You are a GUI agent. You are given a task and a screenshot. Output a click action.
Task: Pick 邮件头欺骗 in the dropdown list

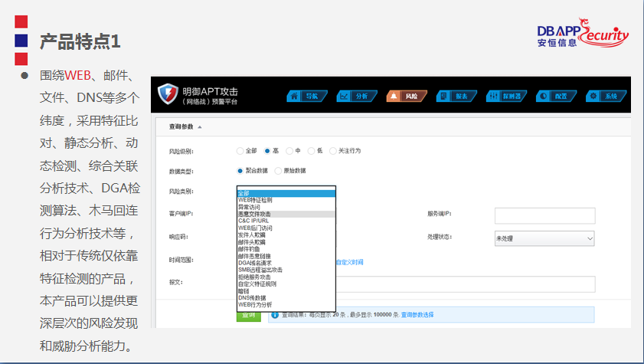[x=286, y=242]
